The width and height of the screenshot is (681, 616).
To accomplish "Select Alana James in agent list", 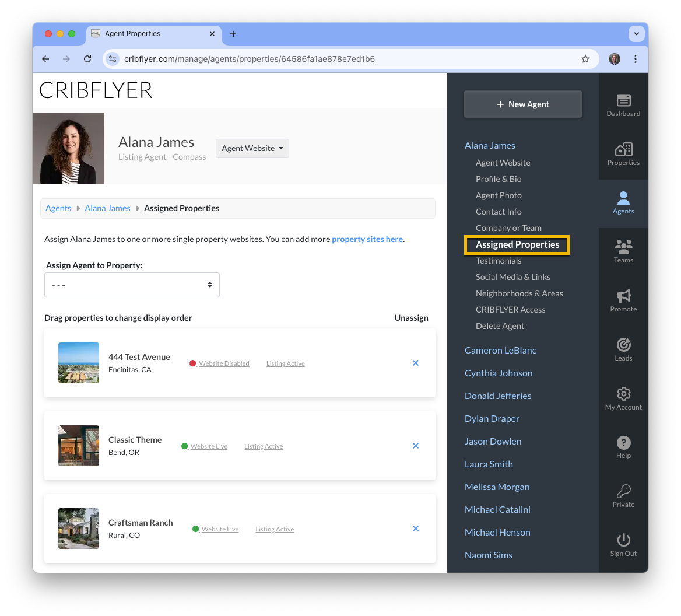I will (490, 145).
